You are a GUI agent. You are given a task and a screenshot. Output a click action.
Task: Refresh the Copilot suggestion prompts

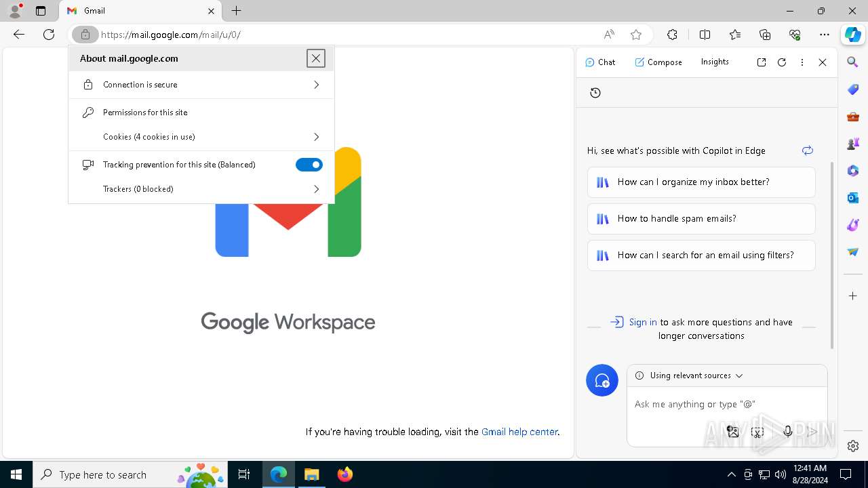(x=807, y=150)
